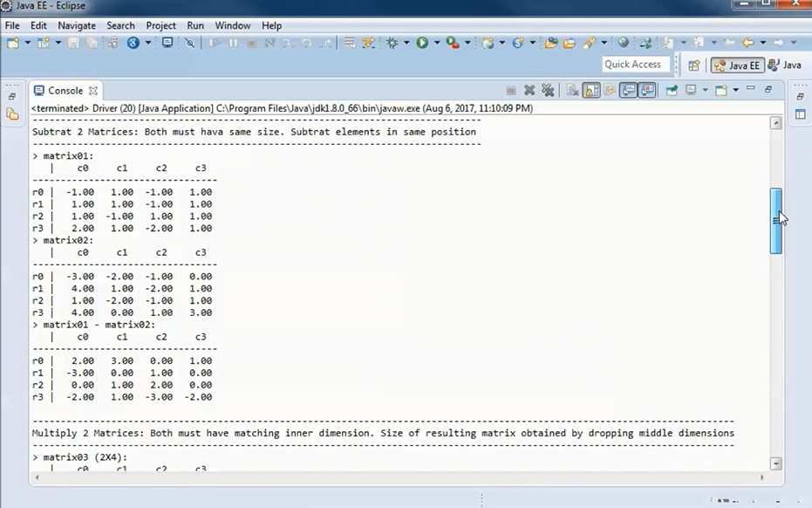Click the Quick Access field

pos(636,65)
